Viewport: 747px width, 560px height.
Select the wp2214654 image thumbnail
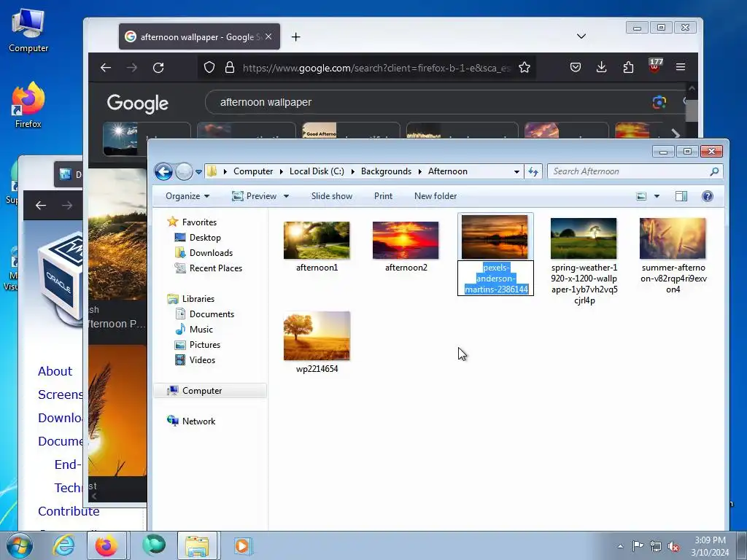[x=317, y=335]
